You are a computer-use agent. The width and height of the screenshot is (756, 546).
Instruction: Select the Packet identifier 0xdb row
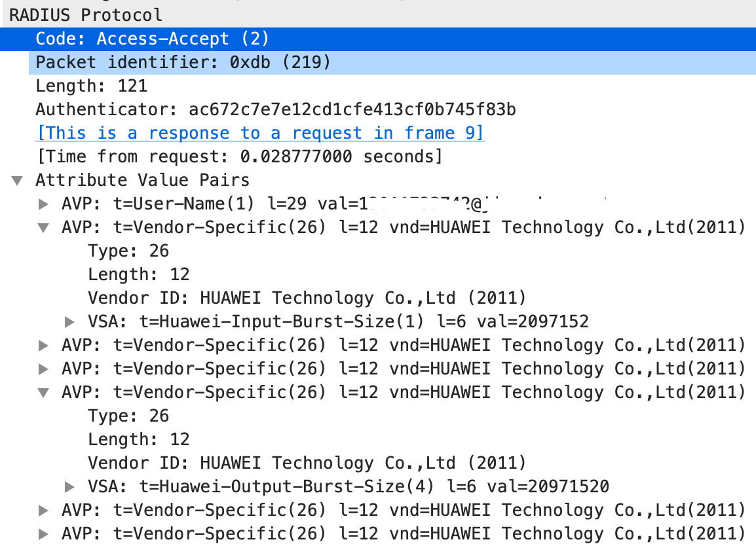click(x=392, y=63)
